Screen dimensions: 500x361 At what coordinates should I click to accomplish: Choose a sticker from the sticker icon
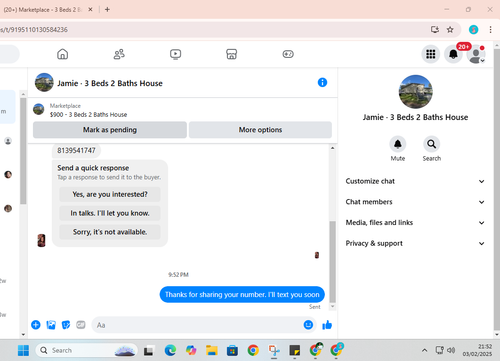pyautogui.click(x=66, y=325)
